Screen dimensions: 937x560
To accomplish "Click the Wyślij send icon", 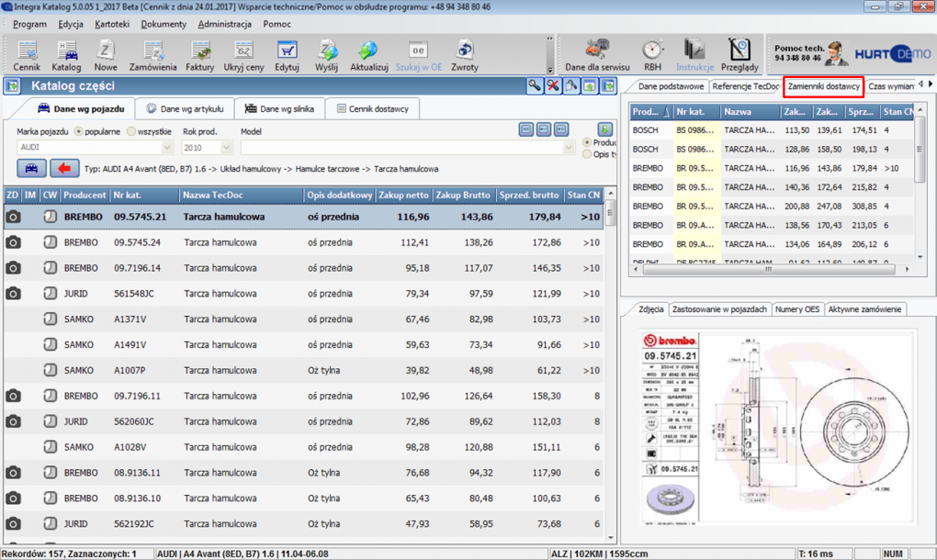I will (327, 55).
